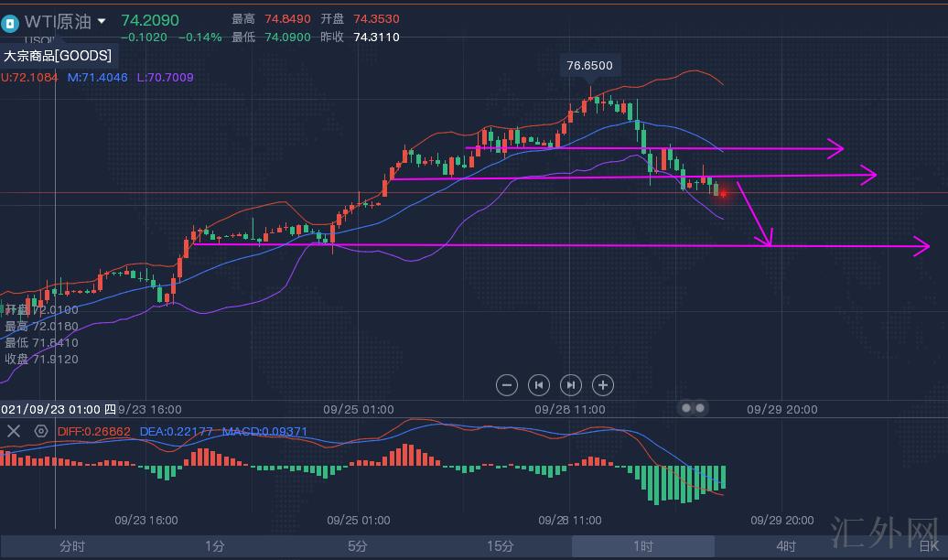Select the 1时 hourly timeframe tab

point(642,546)
